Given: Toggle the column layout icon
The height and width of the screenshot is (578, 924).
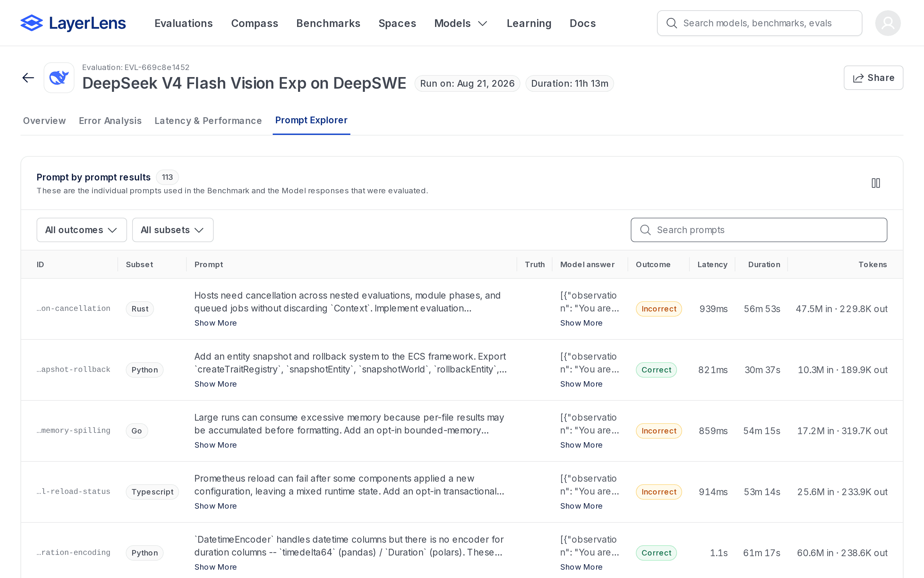Looking at the screenshot, I should tap(876, 183).
